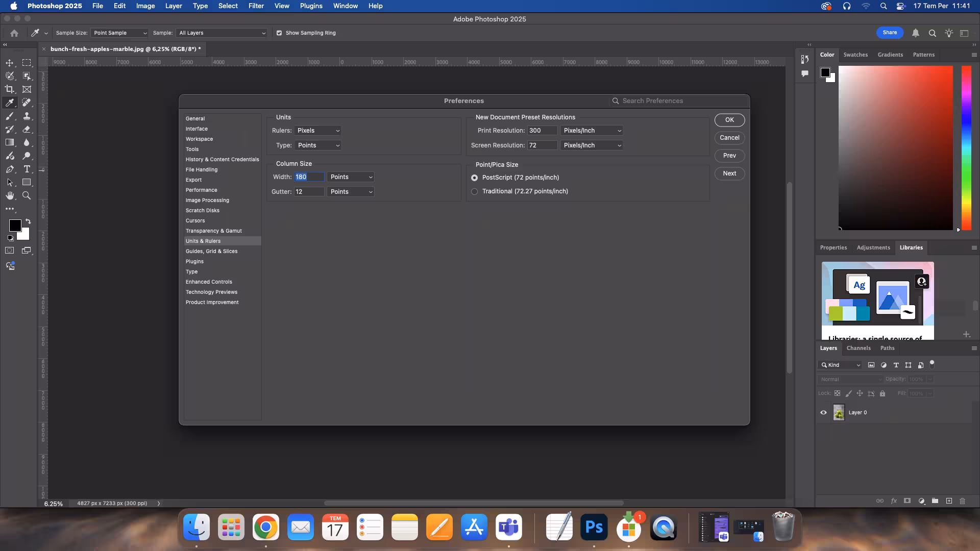Select the Frame tool
Viewport: 980px width, 551px height.
[27, 89]
